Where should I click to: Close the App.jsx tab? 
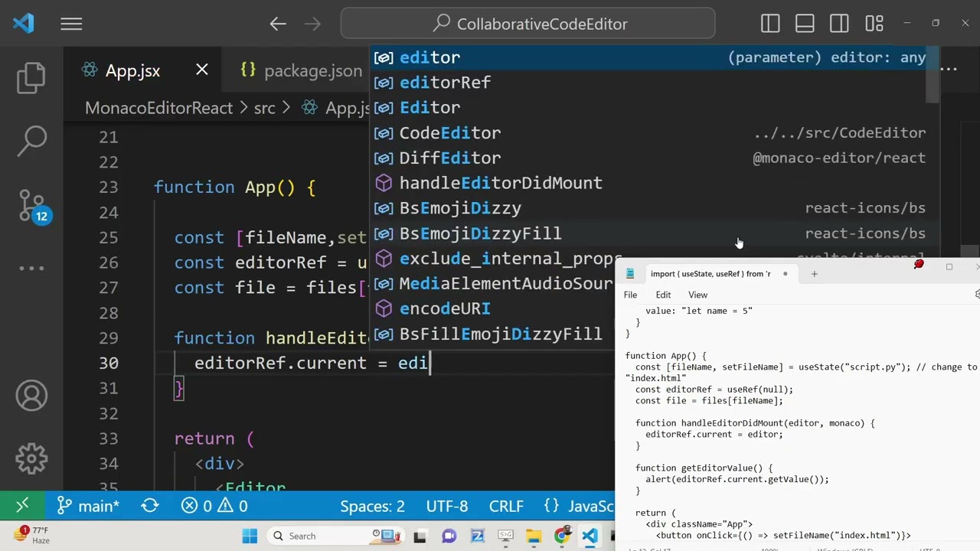pos(202,70)
